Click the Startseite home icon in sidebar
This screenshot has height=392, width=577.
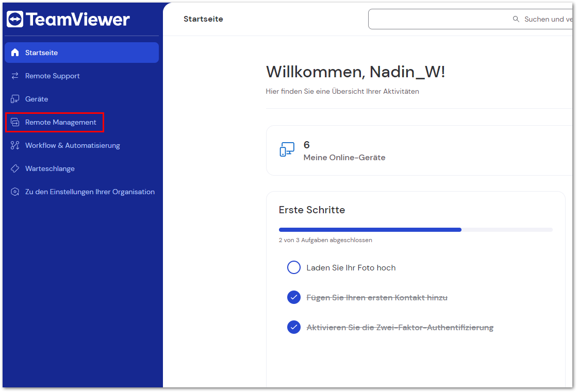(x=15, y=53)
